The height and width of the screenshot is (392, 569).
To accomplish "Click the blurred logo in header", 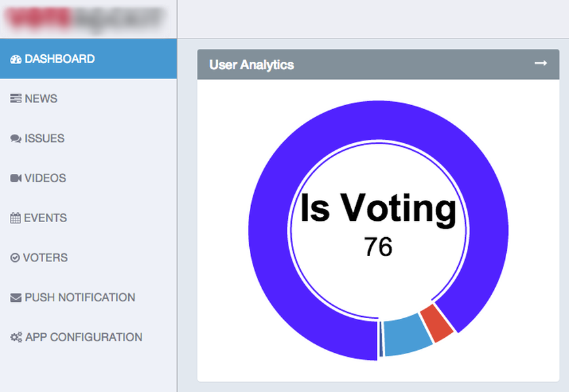I will [84, 18].
